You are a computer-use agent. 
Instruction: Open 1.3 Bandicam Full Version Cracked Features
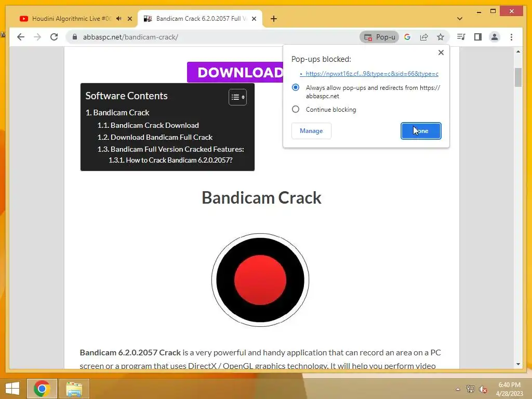pos(170,149)
